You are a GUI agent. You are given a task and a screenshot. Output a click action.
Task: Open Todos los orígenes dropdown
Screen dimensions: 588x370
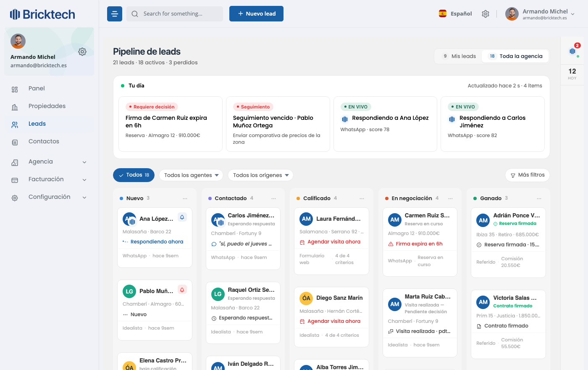coord(260,175)
